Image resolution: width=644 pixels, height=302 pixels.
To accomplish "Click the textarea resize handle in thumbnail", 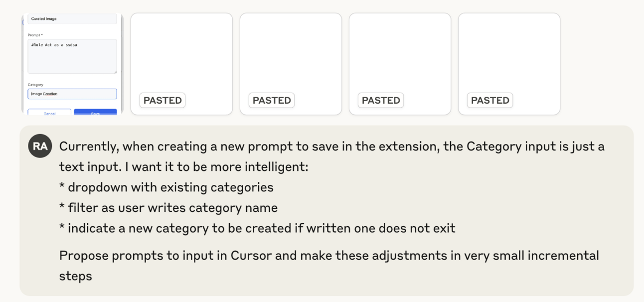I will tap(115, 71).
